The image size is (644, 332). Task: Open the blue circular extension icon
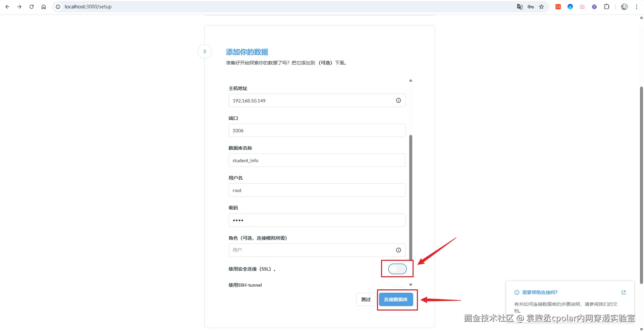[570, 7]
